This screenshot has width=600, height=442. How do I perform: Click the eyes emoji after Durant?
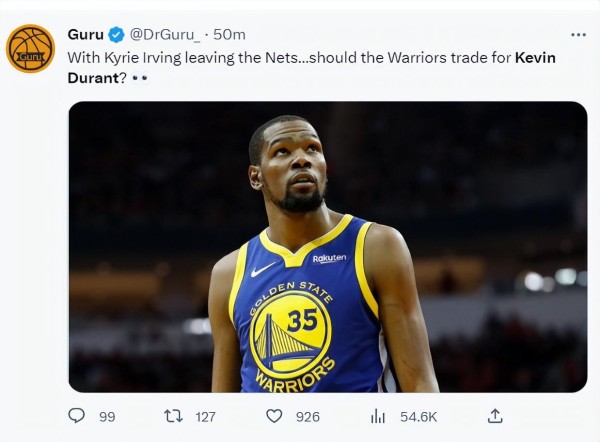click(140, 78)
